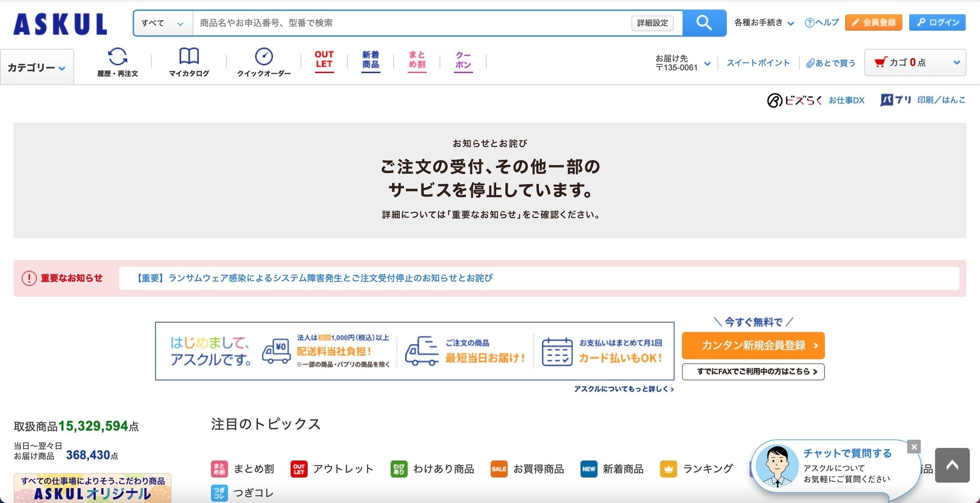
Task: Click the あとで買う paperclip icon
Action: (x=811, y=63)
